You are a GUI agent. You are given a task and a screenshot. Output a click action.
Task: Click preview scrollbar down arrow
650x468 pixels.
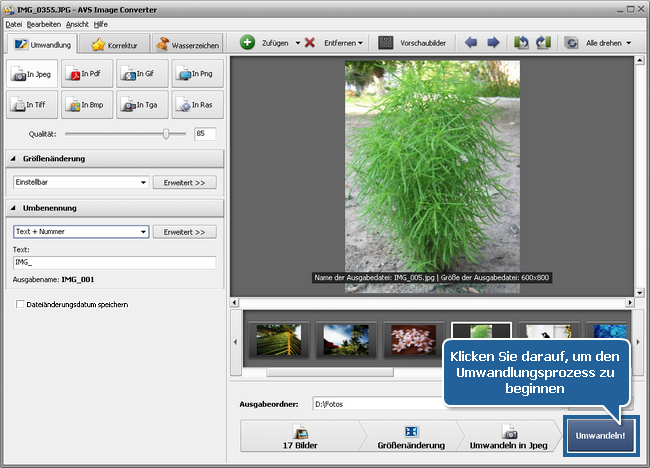[639, 293]
